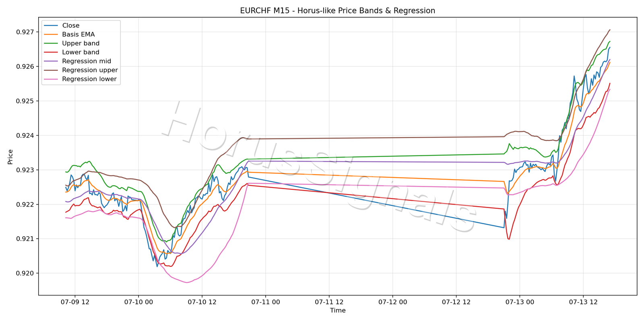Click the x-axis tick '07-12 12'
Viewport: 644px width, 322px height.
(456, 302)
